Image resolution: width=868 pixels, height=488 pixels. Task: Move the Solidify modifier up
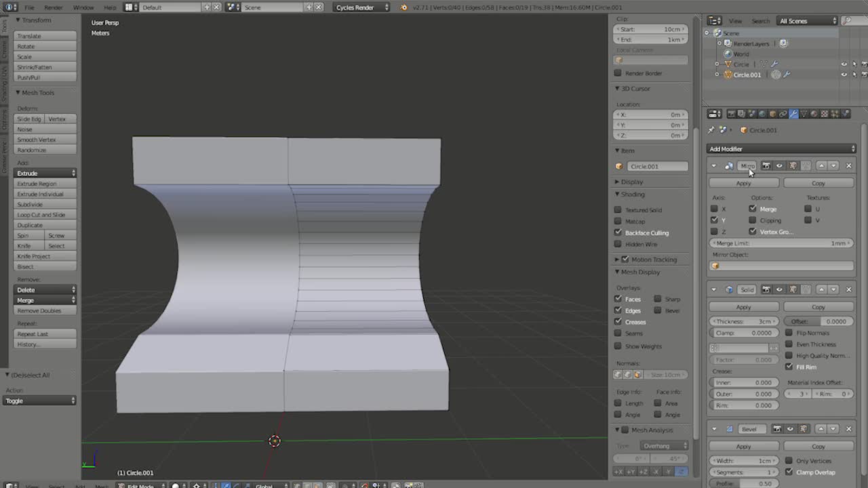(x=821, y=289)
